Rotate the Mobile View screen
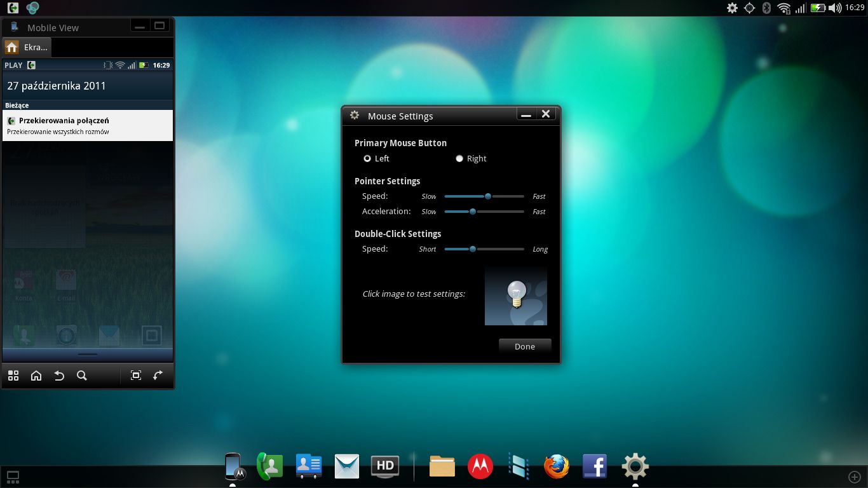This screenshot has height=488, width=868. click(x=158, y=376)
